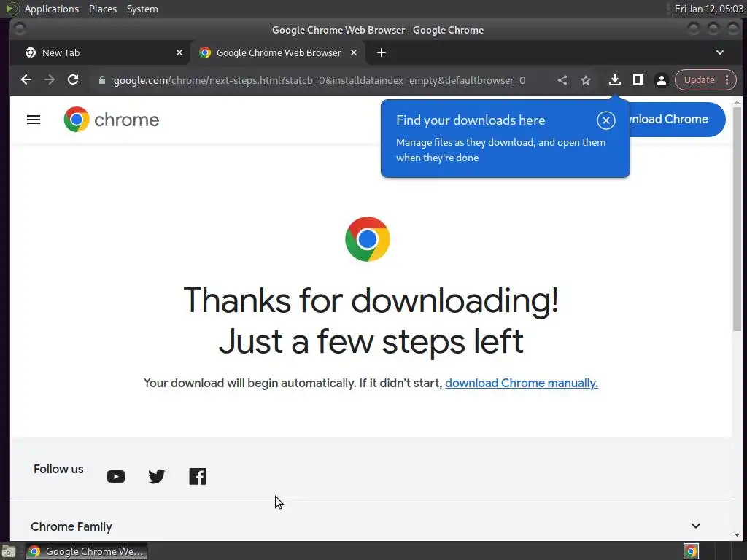Image resolution: width=747 pixels, height=560 pixels.
Task: Click the Chrome icon in the bottom panel tray
Action: [x=691, y=551]
